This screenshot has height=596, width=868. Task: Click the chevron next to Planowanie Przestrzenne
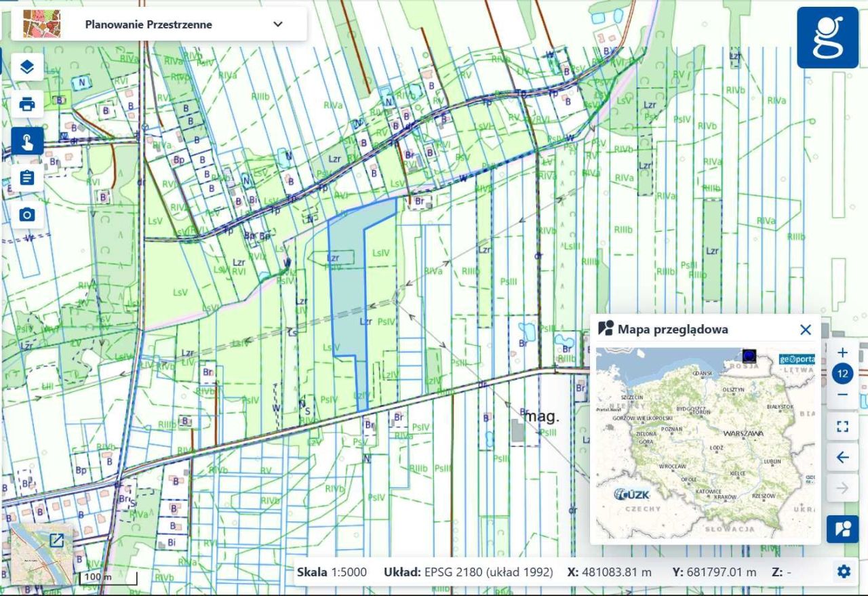(x=278, y=24)
